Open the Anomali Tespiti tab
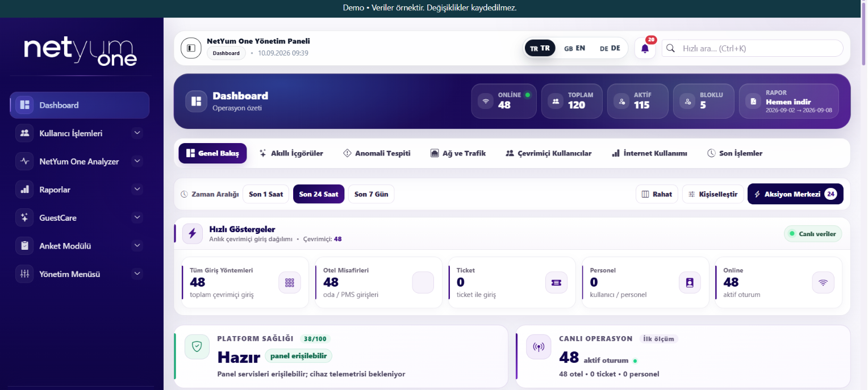868x390 pixels. click(x=377, y=153)
